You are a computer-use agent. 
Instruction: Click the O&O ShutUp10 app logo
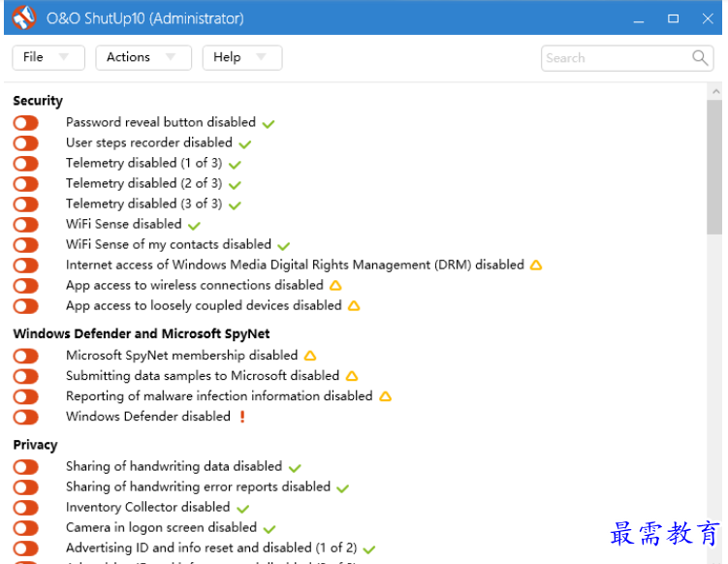(23, 18)
